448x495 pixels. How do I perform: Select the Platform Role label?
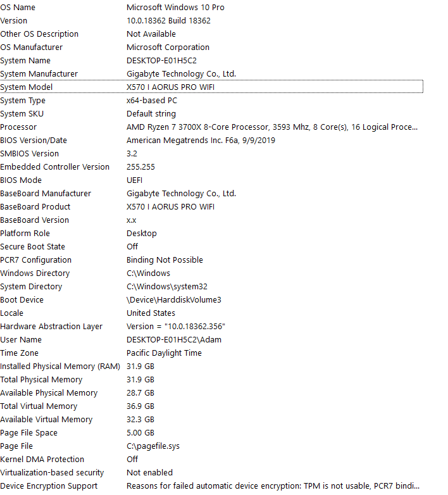[25, 233]
